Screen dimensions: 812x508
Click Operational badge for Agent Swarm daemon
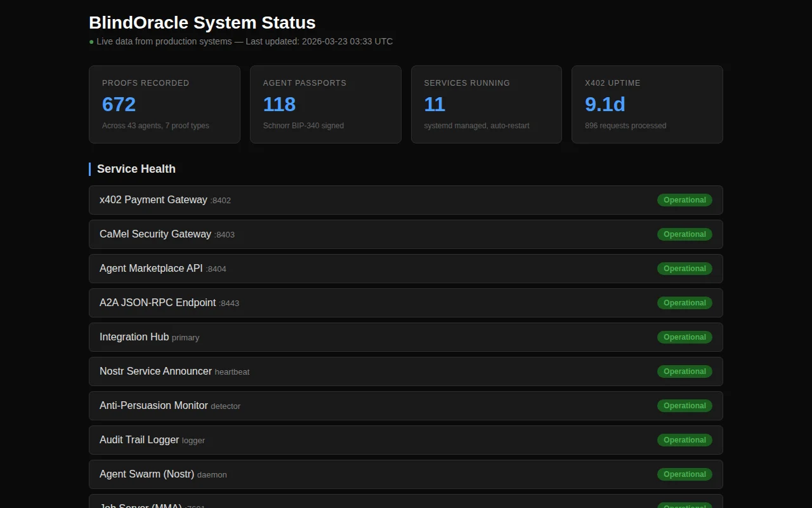click(x=684, y=474)
